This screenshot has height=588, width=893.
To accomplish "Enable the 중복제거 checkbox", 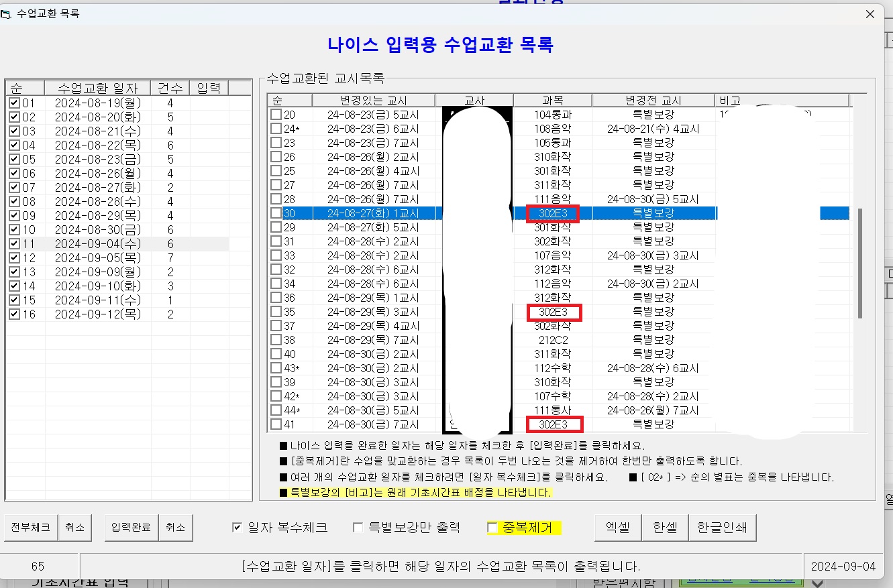I will [492, 528].
